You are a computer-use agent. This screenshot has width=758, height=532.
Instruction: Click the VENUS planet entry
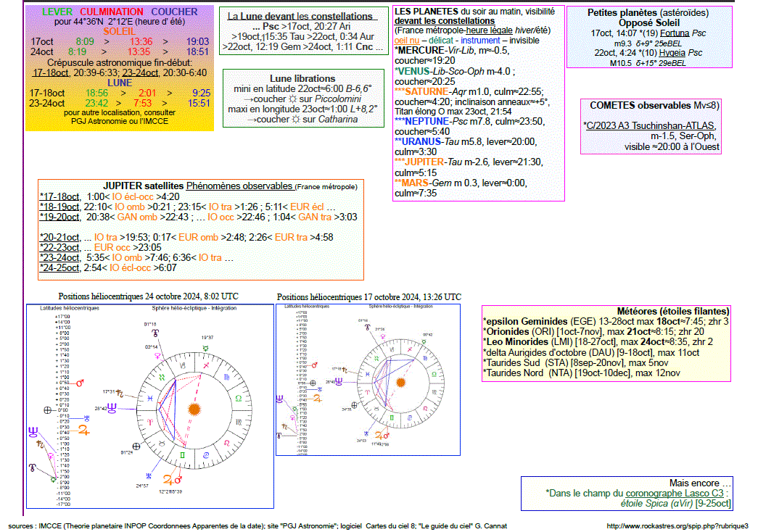coord(413,71)
